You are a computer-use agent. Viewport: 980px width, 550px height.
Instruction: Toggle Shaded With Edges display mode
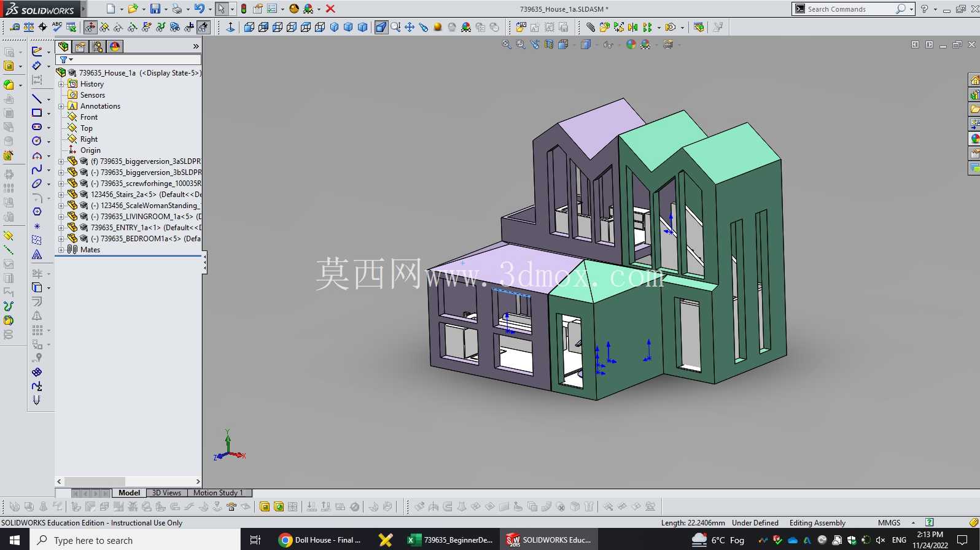[381, 27]
